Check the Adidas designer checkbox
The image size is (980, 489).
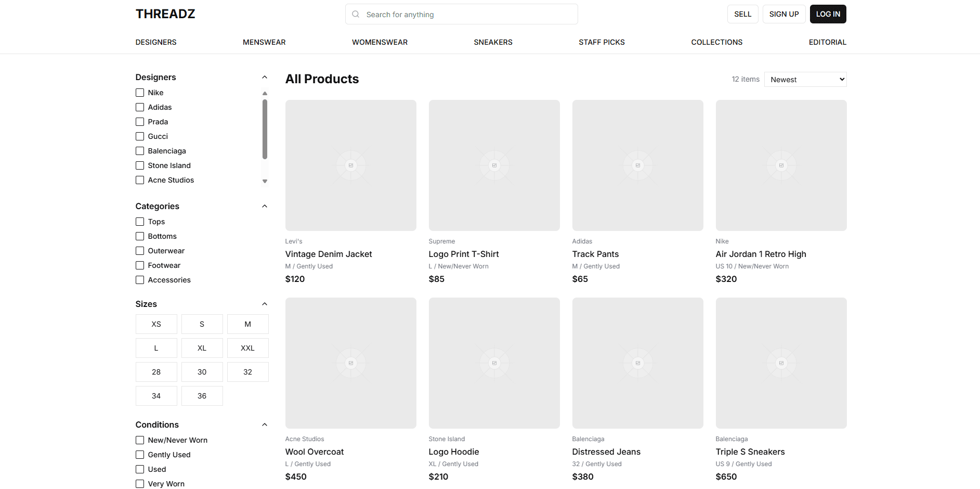(140, 107)
